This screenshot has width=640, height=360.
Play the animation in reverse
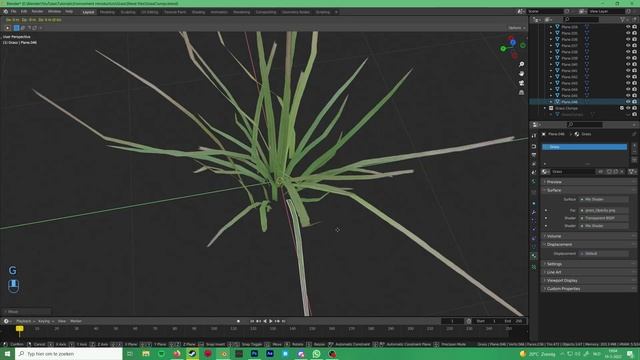click(265, 321)
